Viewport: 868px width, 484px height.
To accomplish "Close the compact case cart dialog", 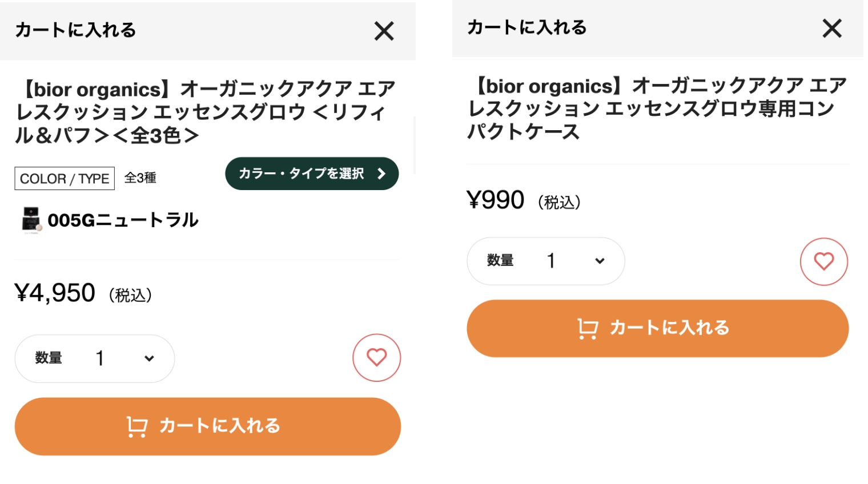I will pos(831,28).
